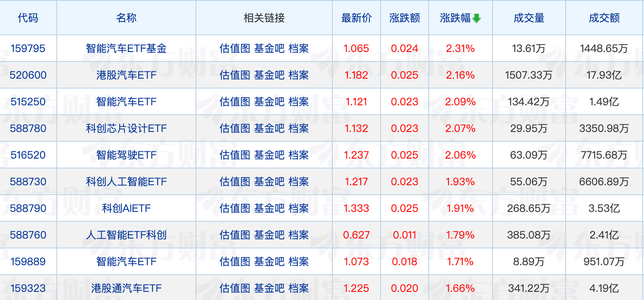644x300 pixels.
Task: Select turnover 4.19亿
Action: (604, 288)
